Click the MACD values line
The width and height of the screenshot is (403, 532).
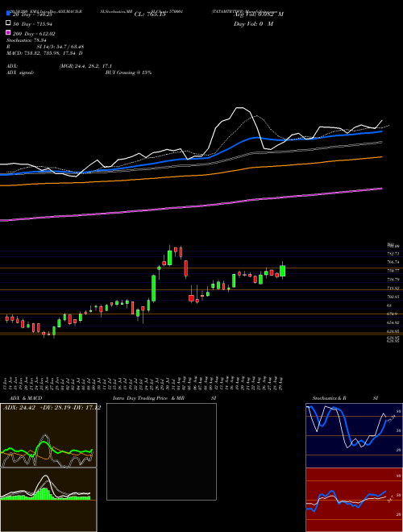click(x=44, y=53)
